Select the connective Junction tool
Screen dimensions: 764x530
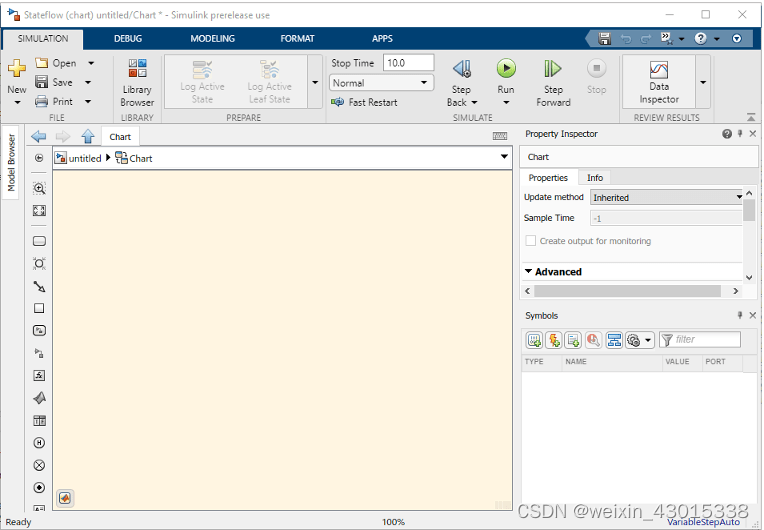pyautogui.click(x=39, y=264)
